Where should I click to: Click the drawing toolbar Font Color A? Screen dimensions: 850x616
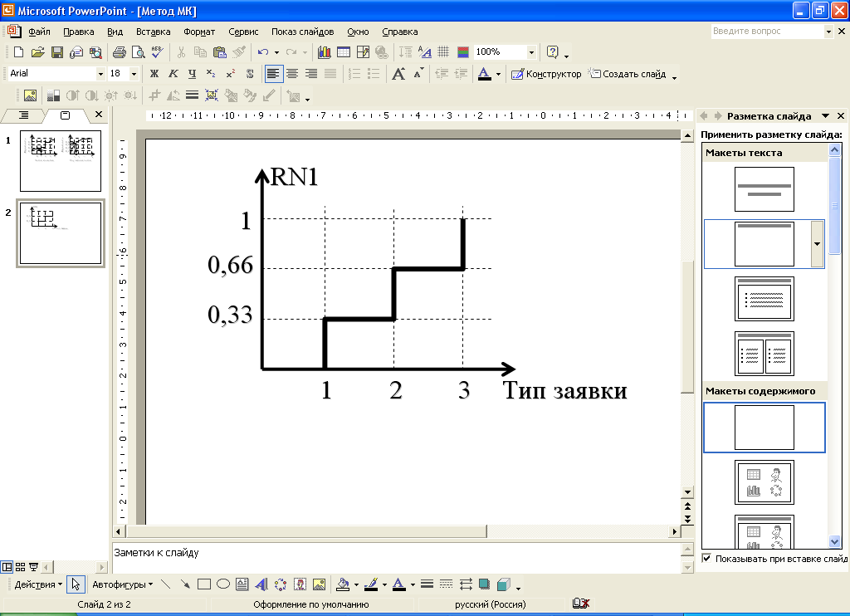coord(399,584)
